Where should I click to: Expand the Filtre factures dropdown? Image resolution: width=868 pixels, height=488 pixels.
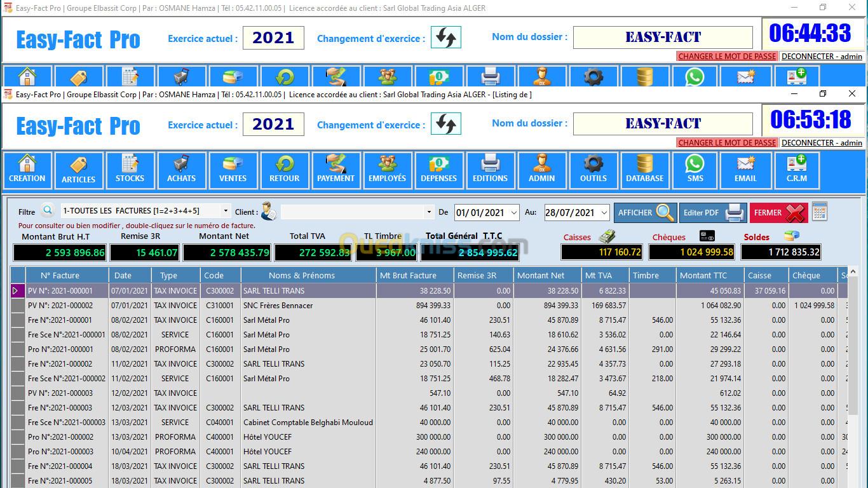click(226, 211)
